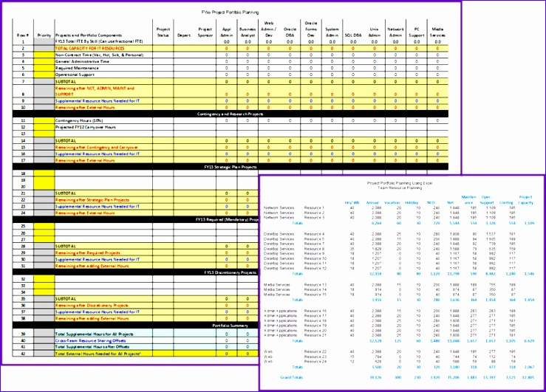Click the "Project Capacity" column header
The width and height of the screenshot is (546, 392).
point(525,199)
